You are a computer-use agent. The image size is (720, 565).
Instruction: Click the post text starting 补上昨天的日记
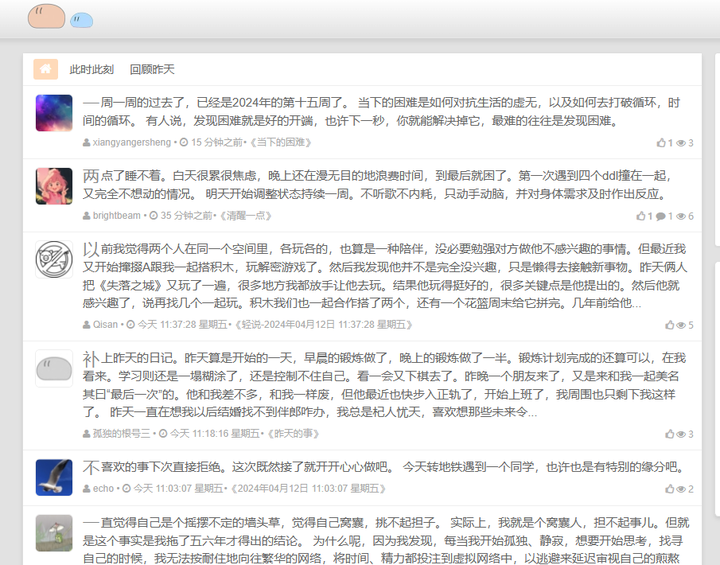click(x=384, y=384)
